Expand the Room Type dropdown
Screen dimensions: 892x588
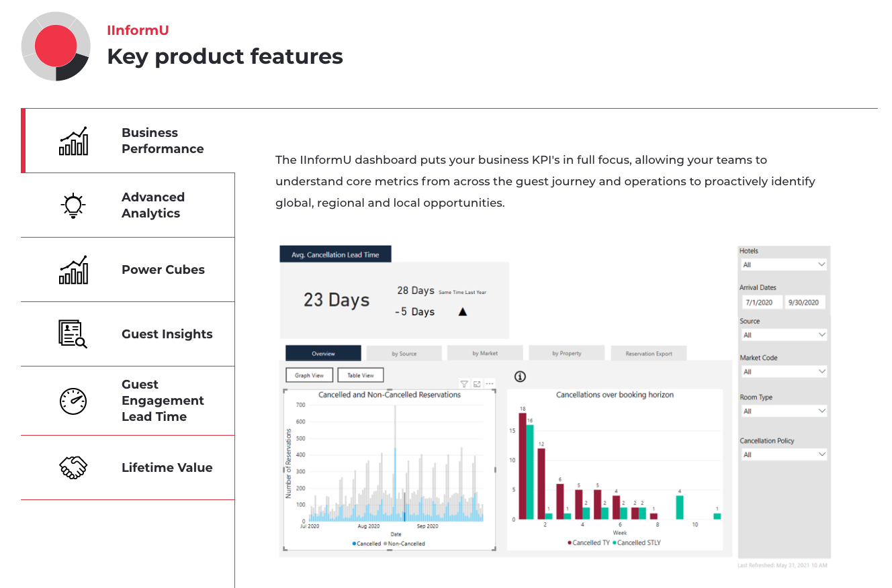783,411
